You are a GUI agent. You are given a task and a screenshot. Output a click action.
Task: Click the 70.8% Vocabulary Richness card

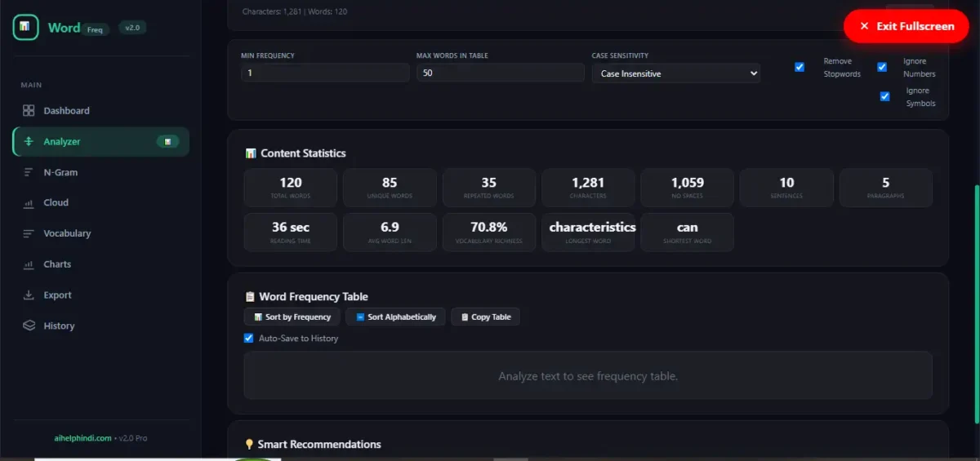489,233
